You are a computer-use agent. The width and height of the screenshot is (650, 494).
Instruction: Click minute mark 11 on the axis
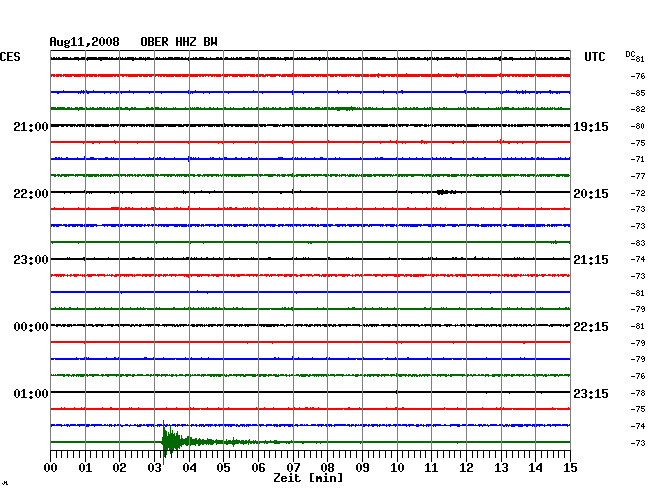tap(432, 467)
